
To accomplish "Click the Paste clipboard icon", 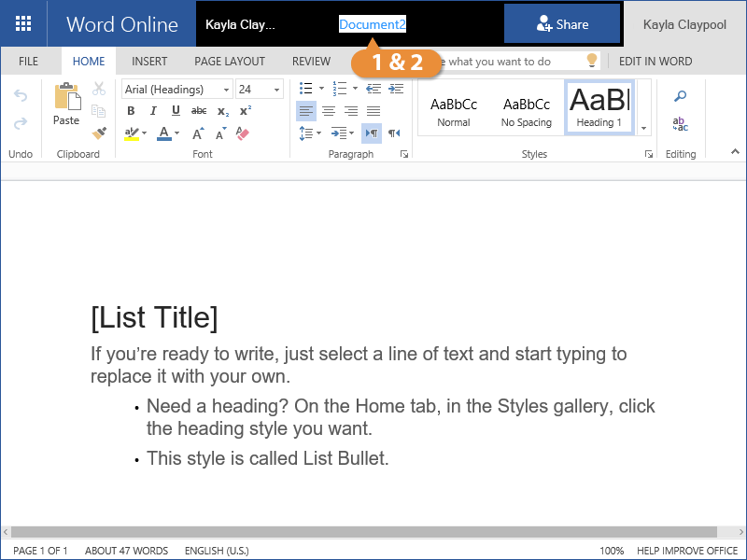I will [x=66, y=97].
